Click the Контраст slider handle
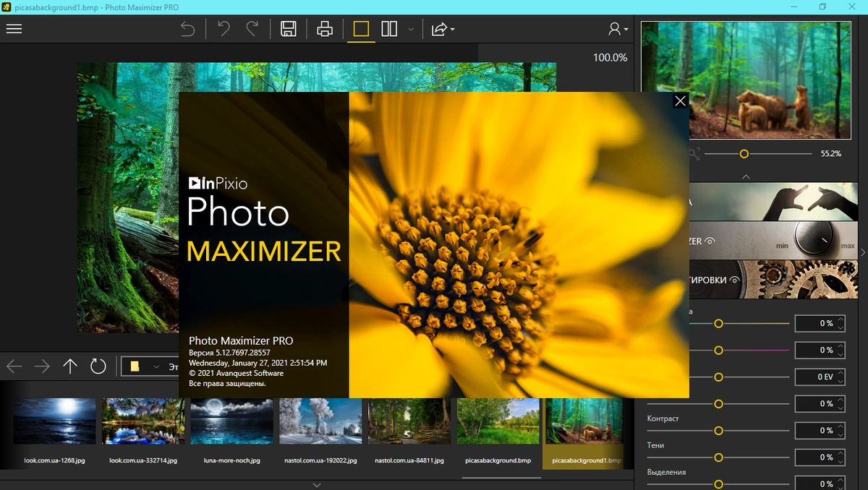 [x=718, y=430]
